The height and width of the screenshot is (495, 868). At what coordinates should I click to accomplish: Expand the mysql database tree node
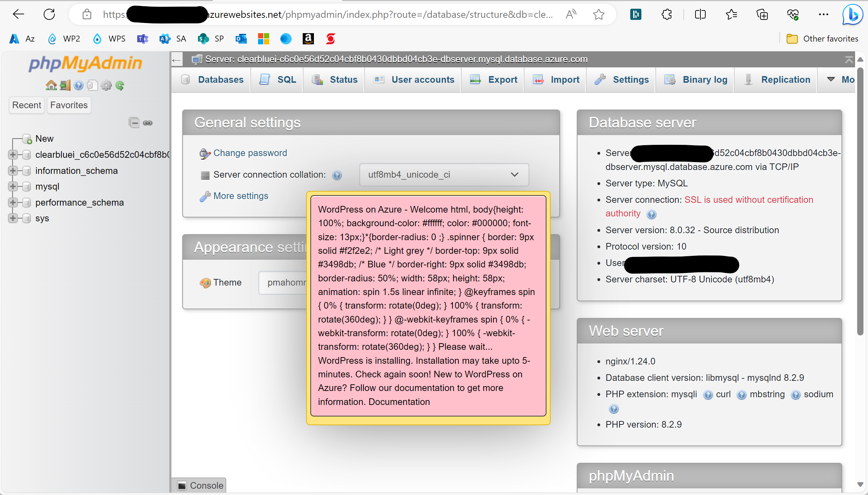coord(13,186)
